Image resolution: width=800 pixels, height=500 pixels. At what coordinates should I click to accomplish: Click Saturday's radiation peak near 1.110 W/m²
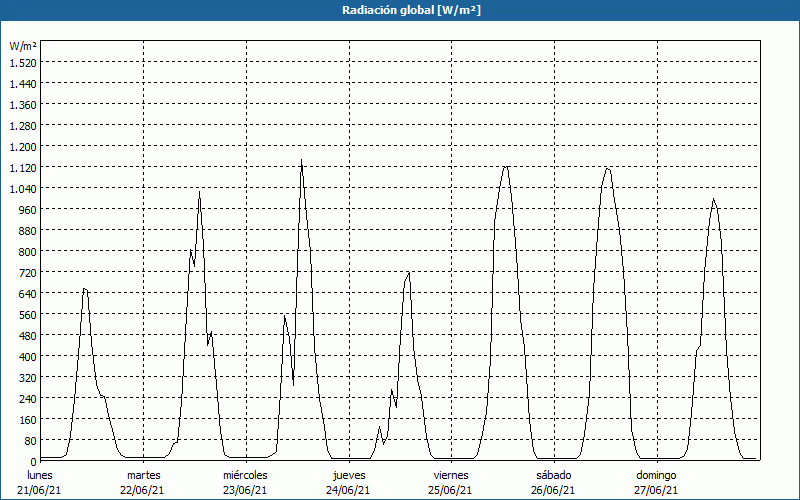pos(608,168)
